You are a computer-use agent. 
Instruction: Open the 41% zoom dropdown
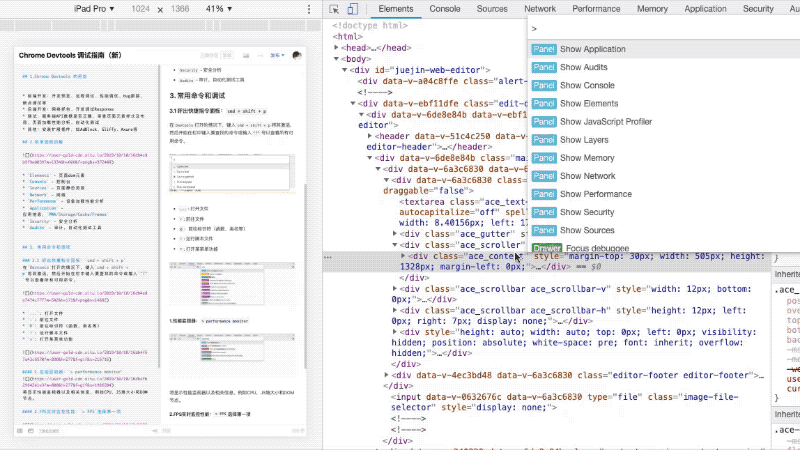click(x=219, y=9)
